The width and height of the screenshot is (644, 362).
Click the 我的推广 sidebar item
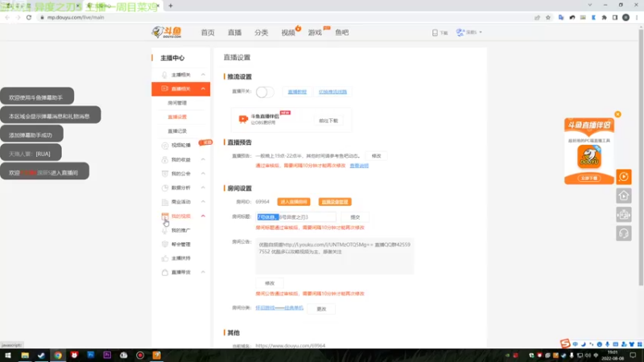tap(180, 230)
